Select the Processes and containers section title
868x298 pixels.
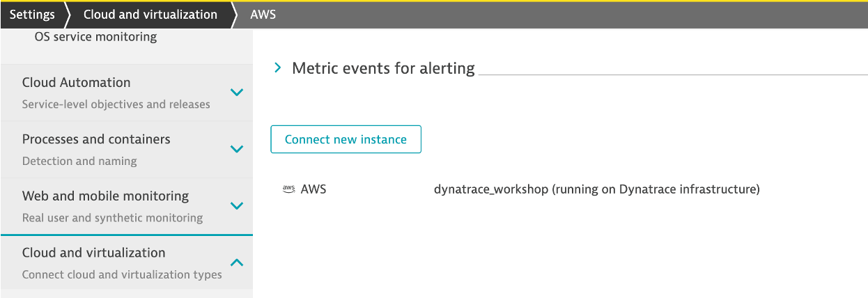tap(96, 139)
